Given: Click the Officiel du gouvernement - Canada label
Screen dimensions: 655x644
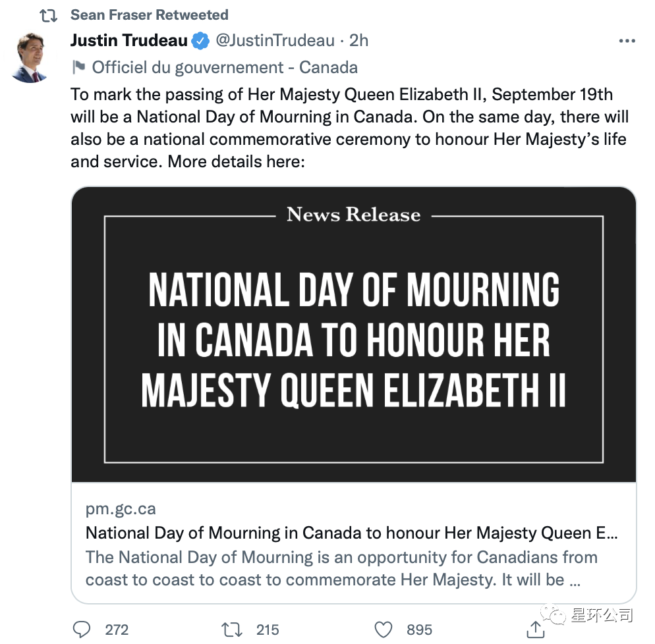Looking at the screenshot, I should click(x=225, y=67).
